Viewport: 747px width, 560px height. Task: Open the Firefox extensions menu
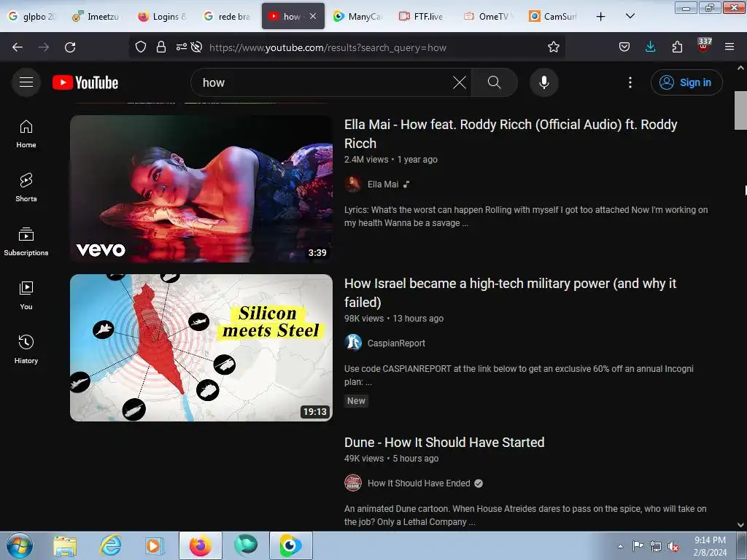point(677,47)
